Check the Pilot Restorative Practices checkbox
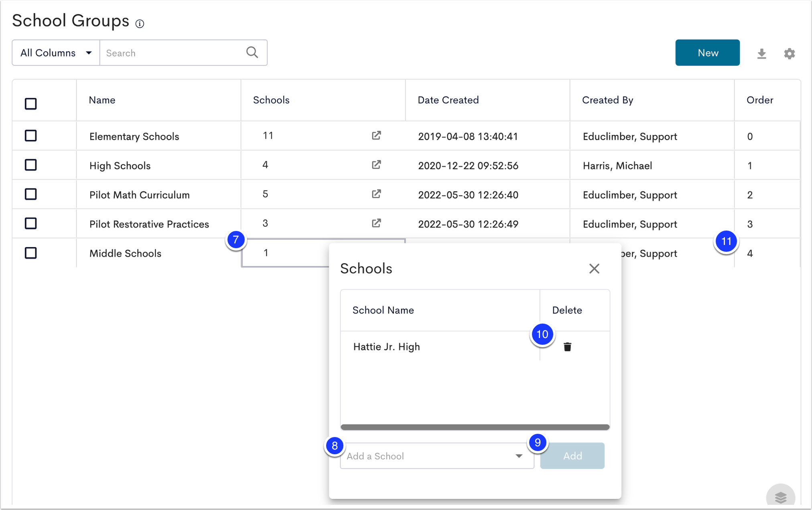Viewport: 812px width, 510px height. (x=31, y=223)
